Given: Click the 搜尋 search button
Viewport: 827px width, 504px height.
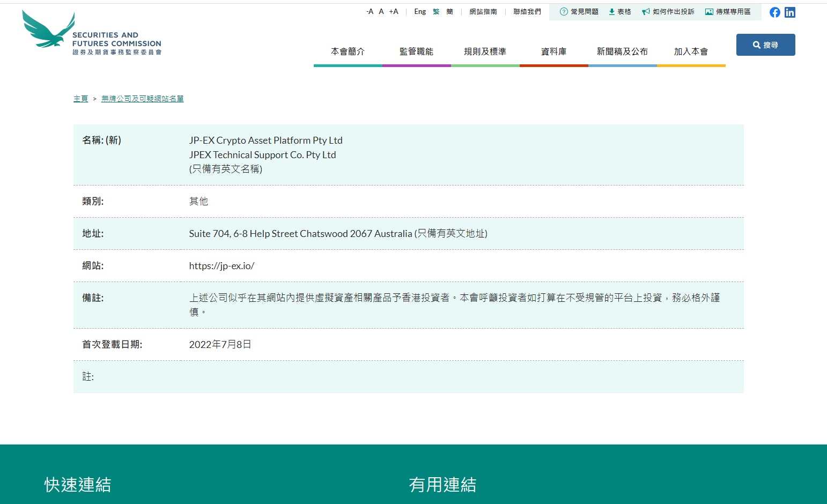Looking at the screenshot, I should (x=765, y=45).
